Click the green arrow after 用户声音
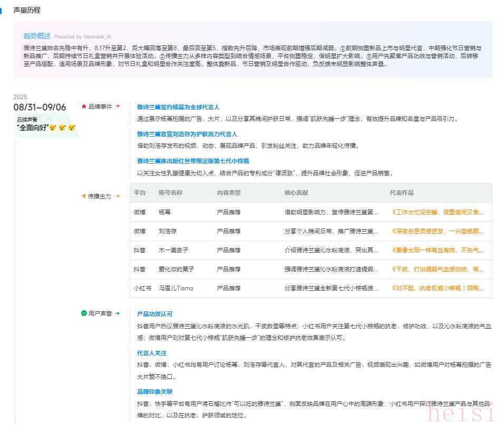The height and width of the screenshot is (428, 504). (118, 313)
